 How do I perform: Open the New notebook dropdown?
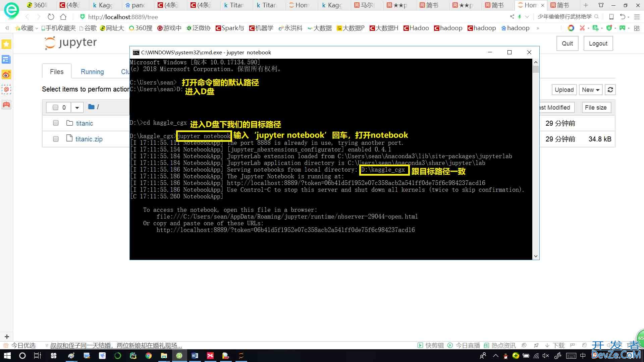(591, 89)
